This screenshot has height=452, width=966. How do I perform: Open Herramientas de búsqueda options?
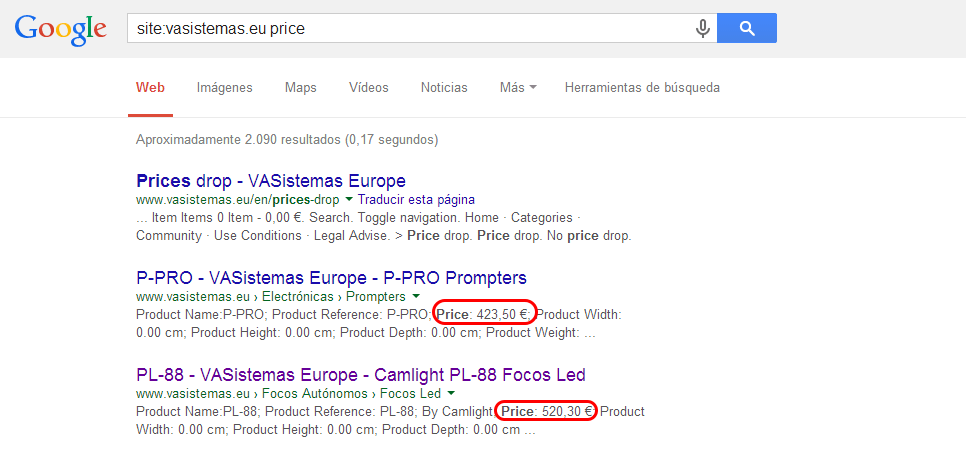(x=642, y=87)
